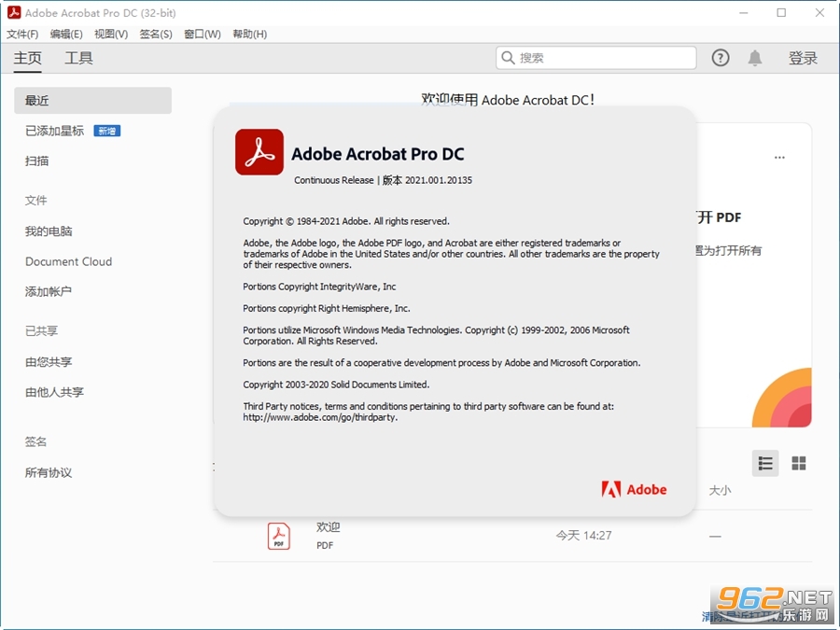840x630 pixels.
Task: Click the 欢迎 PDF file icon
Action: click(x=278, y=536)
